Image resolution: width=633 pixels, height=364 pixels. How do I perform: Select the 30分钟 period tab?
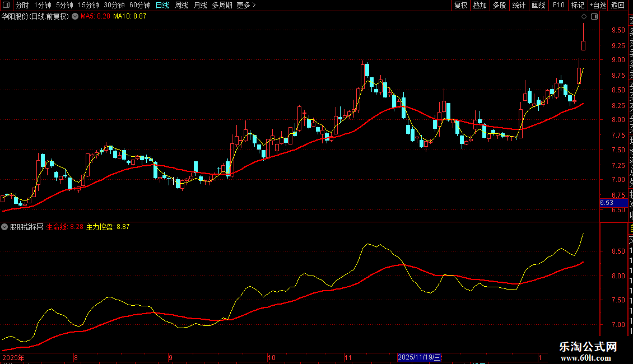(x=114, y=5)
